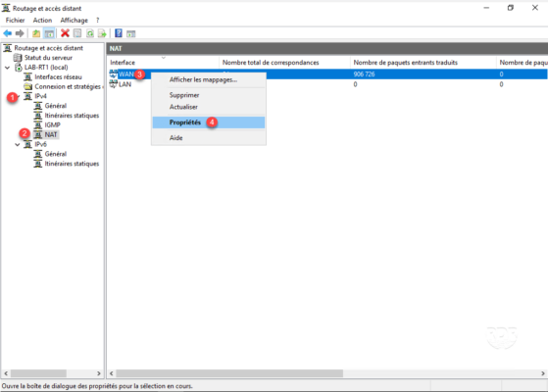Refresh the view toolbar icon

click(90, 33)
